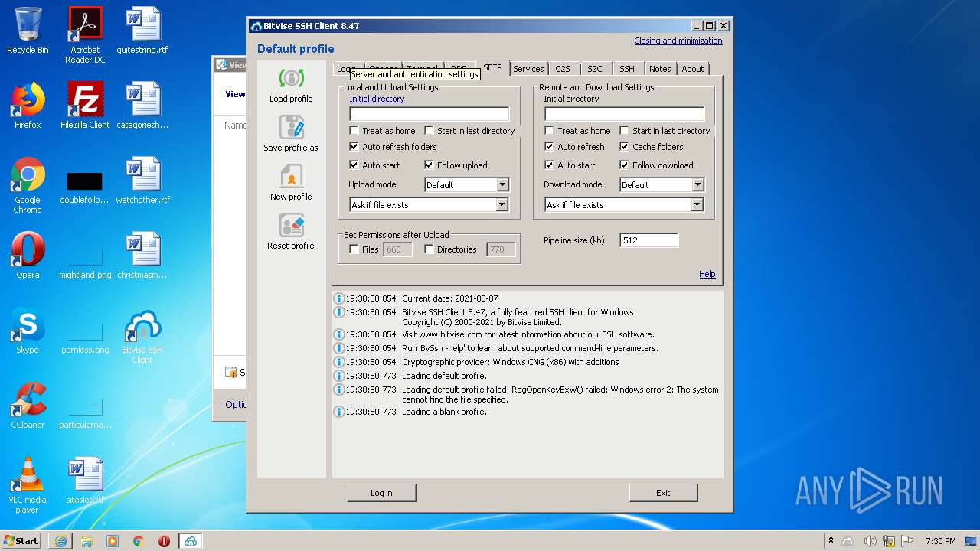
Task: Select siteslet.rtf desktop file
Action: click(x=85, y=481)
